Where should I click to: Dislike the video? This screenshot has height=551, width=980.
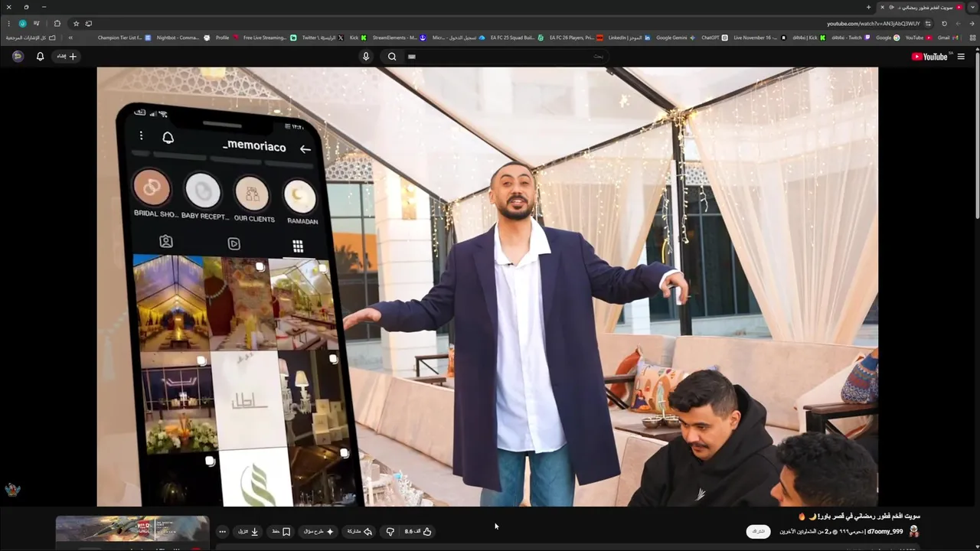click(390, 531)
